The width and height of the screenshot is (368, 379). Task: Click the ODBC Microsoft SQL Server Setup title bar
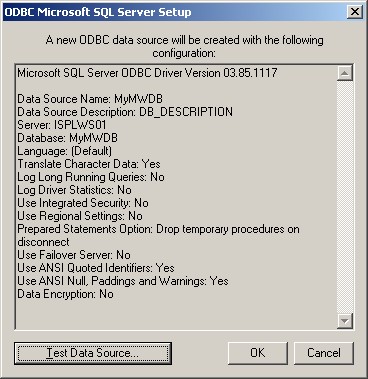click(173, 12)
